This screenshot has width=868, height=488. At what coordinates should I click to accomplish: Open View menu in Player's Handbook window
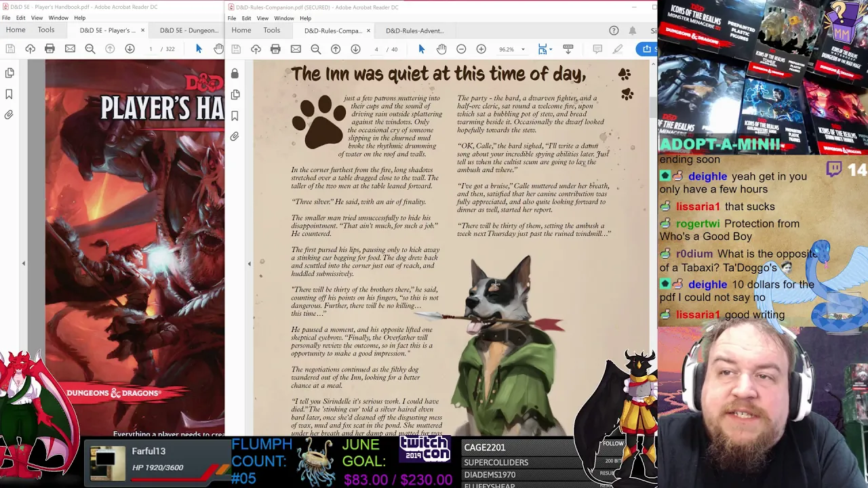[x=37, y=18]
